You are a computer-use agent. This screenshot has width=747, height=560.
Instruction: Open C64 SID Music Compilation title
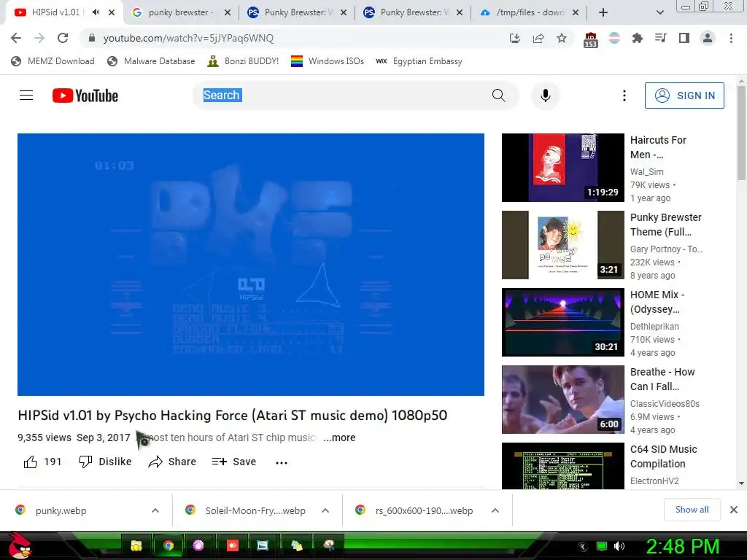coord(664,456)
